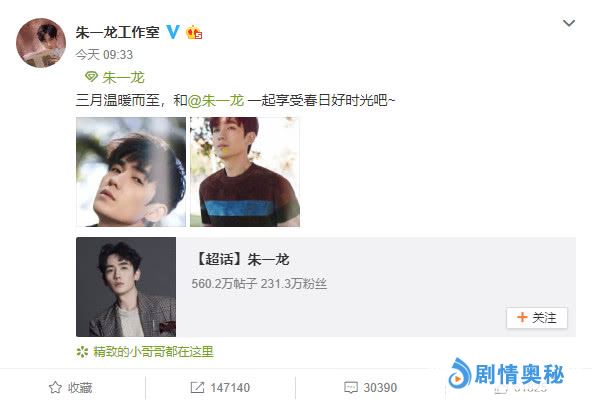The width and height of the screenshot is (592, 404).
Task: Click the orange plus icon on 关注
Action: pyautogui.click(x=522, y=317)
